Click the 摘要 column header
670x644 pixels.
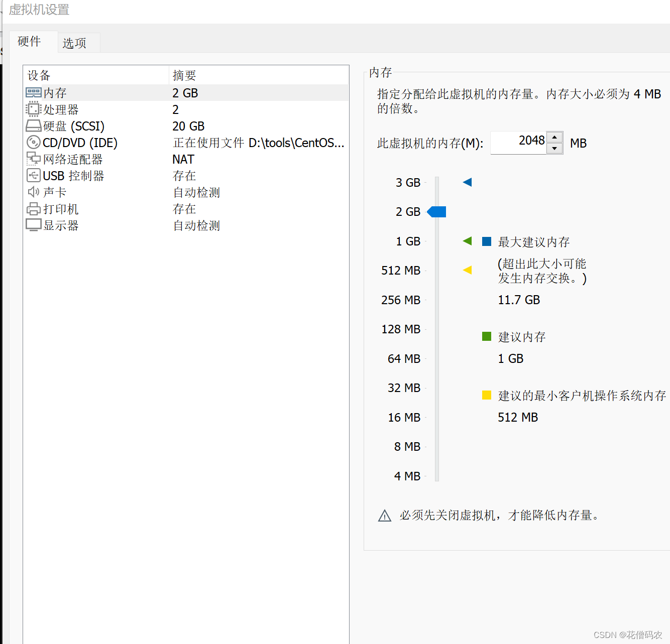(x=259, y=75)
